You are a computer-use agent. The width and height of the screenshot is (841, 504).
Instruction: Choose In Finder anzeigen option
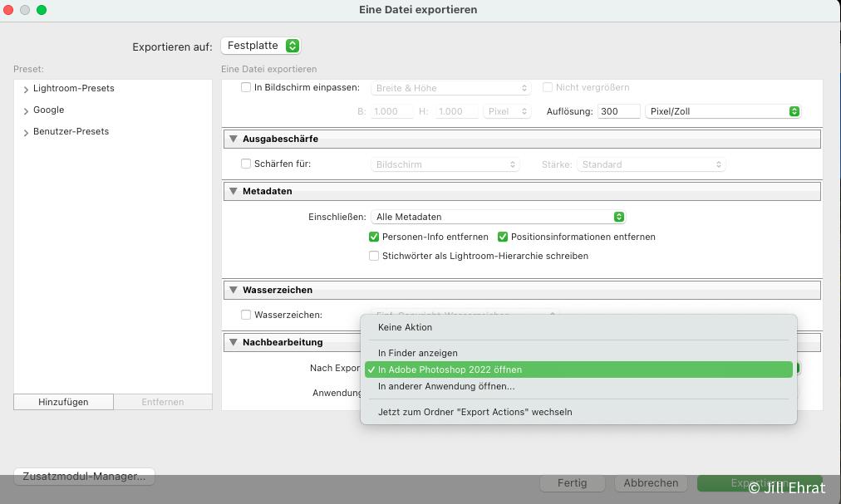(x=417, y=353)
